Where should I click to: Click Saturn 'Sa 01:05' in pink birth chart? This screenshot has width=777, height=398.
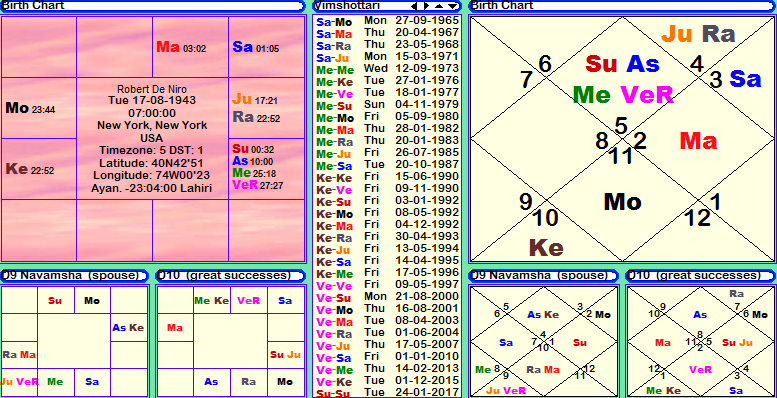point(256,47)
